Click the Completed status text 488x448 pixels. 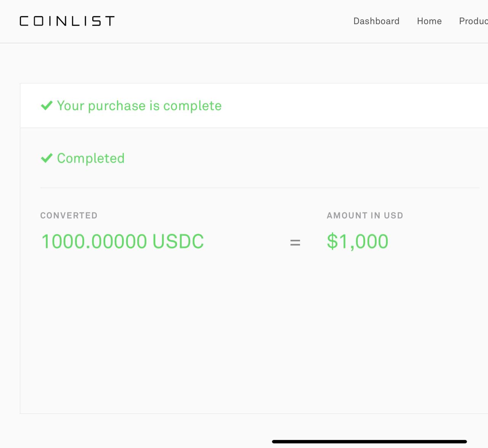[91, 158]
